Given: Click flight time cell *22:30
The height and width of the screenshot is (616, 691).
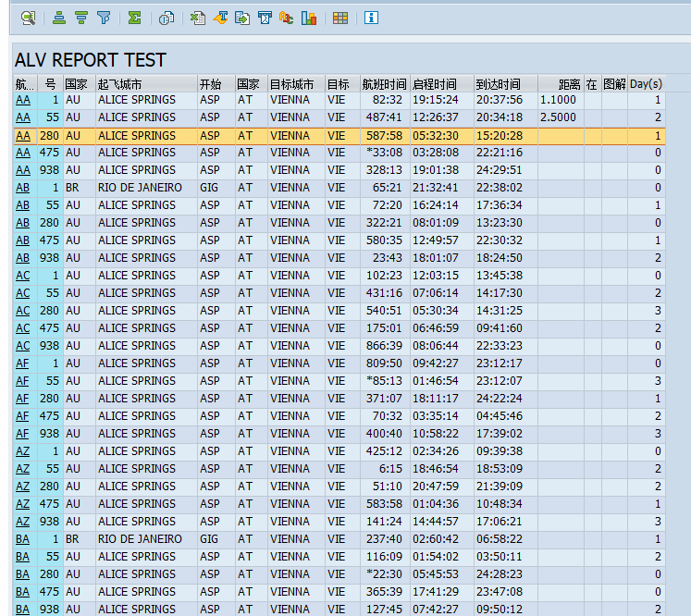Looking at the screenshot, I should coord(384,574).
